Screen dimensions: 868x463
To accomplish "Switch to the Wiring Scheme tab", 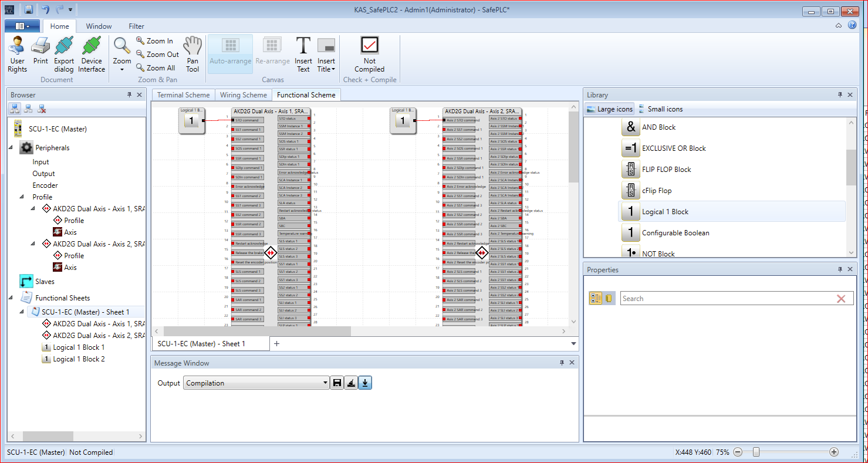I will coord(243,95).
